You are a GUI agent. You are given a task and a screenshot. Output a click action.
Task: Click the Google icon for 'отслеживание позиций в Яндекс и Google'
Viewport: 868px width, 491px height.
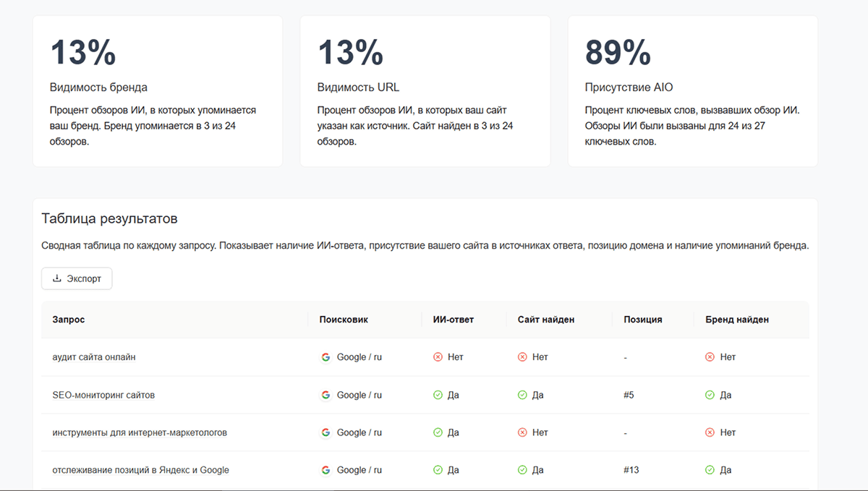(x=325, y=469)
